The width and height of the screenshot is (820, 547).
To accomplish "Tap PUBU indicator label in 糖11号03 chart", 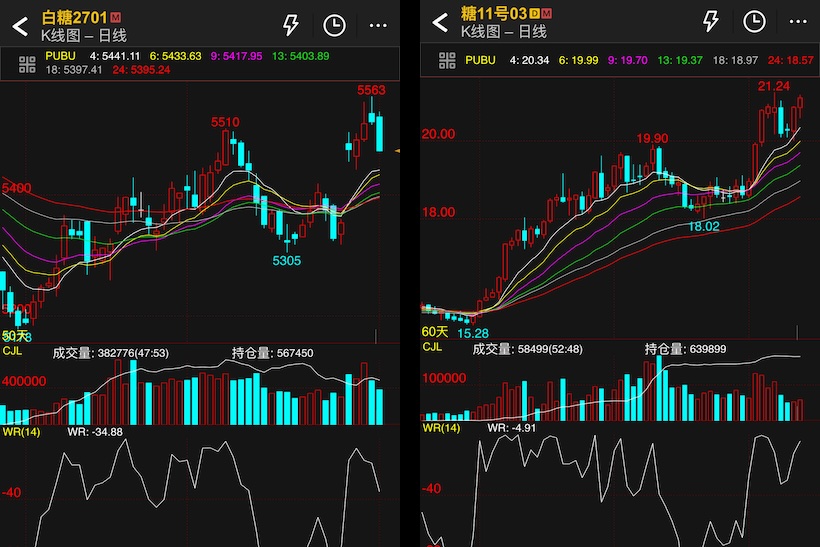I will pos(480,60).
